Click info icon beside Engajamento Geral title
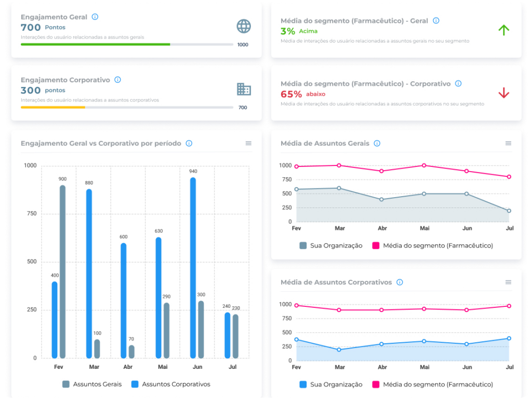532x400 pixels. (95, 17)
